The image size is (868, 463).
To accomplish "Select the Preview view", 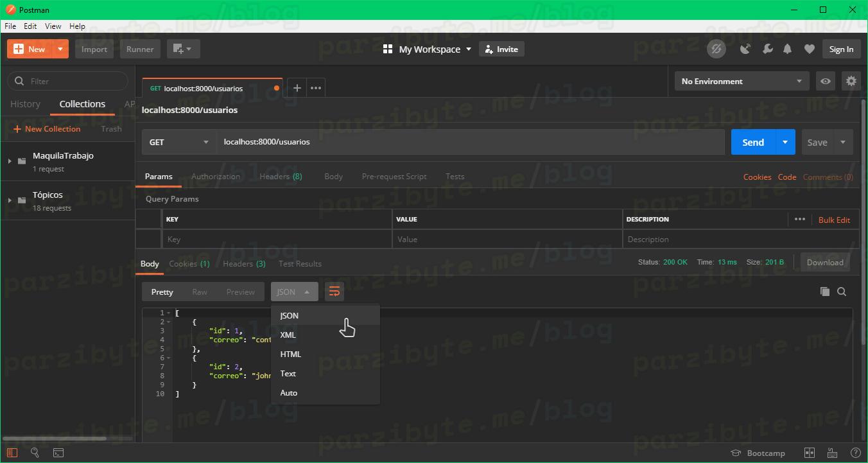I will pos(240,292).
